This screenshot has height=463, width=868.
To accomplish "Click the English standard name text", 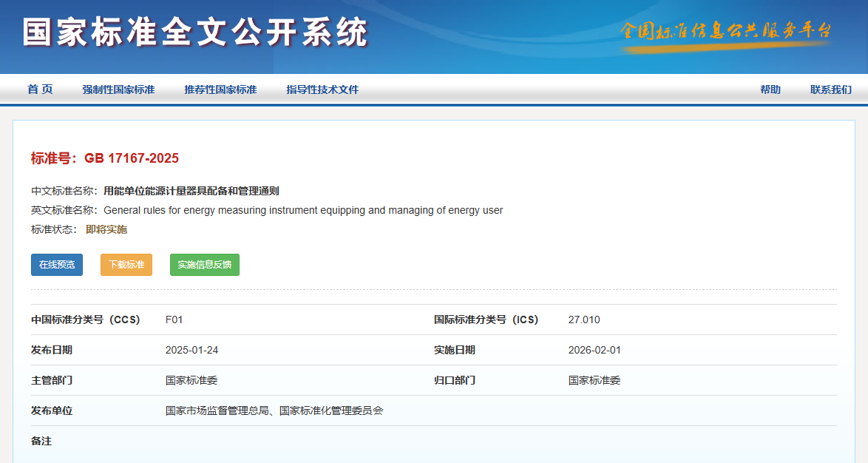I will 303,210.
